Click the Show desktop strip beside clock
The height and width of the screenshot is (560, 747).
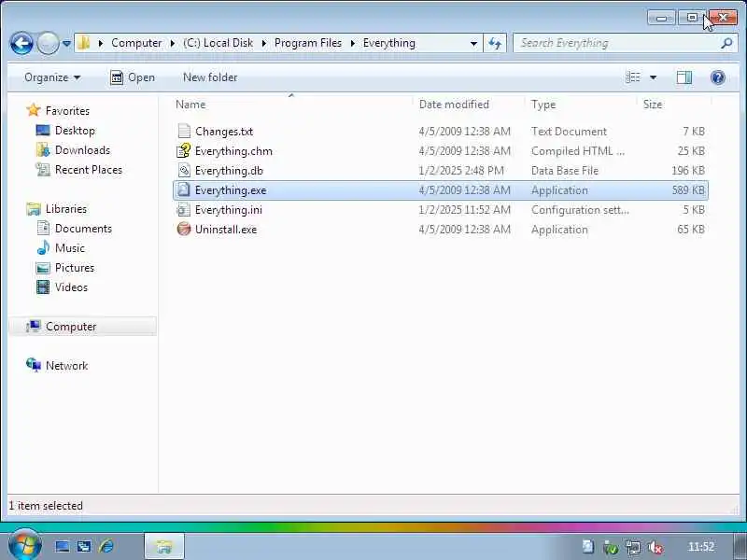[x=740, y=547]
